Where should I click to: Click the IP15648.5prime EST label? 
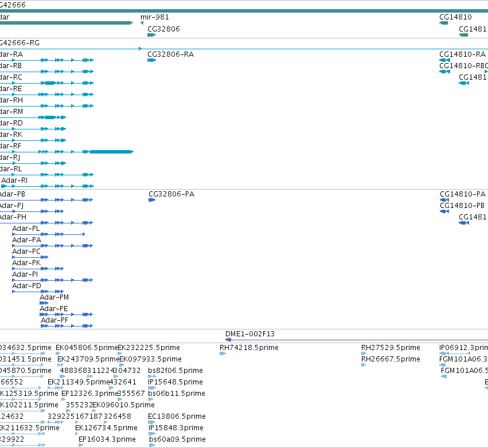tap(175, 382)
